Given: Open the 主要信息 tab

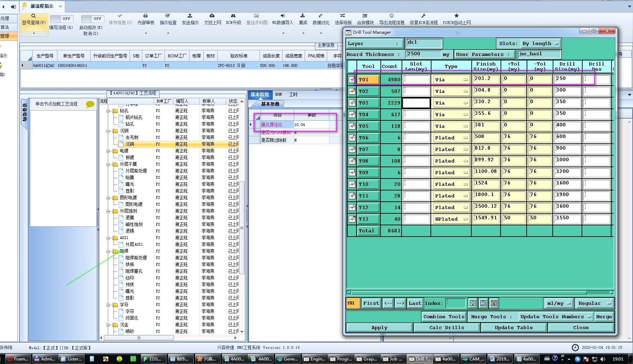Looking at the screenshot, I should [x=326, y=45].
